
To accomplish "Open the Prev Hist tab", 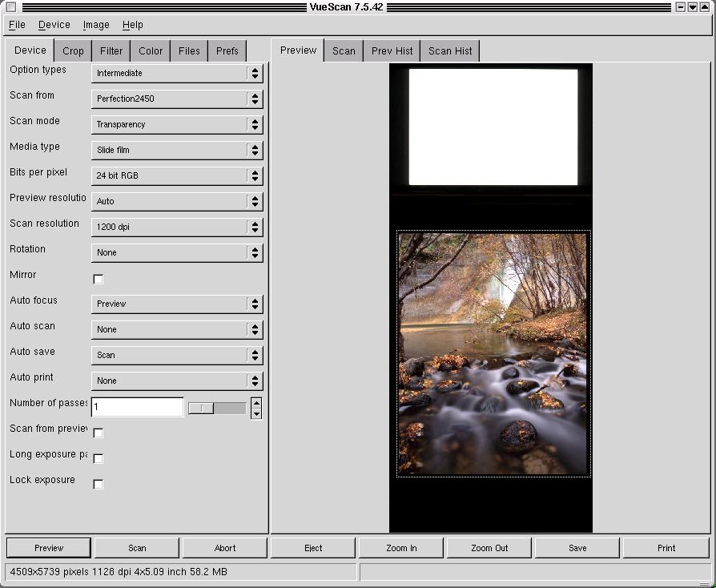I will coord(392,50).
